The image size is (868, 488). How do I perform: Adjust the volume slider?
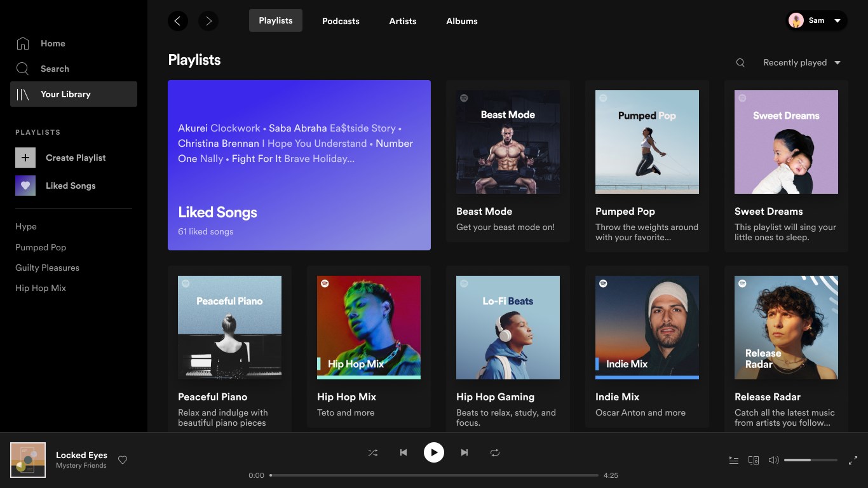810,459
